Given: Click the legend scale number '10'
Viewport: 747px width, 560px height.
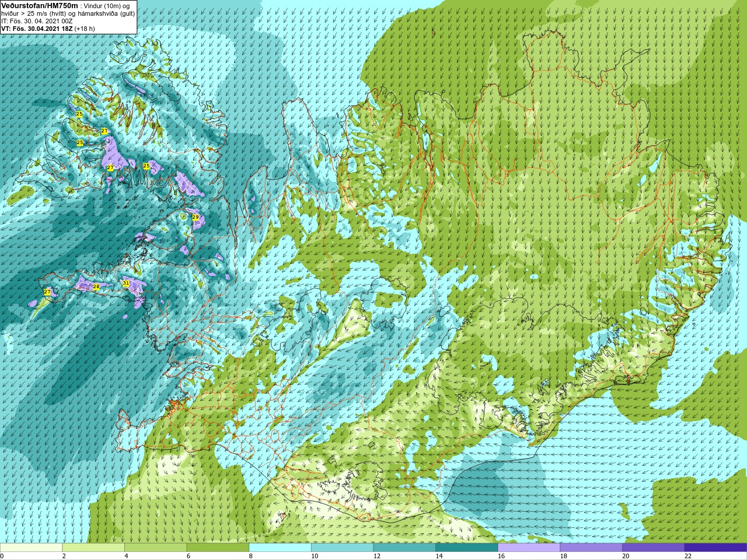Looking at the screenshot, I should [315, 556].
